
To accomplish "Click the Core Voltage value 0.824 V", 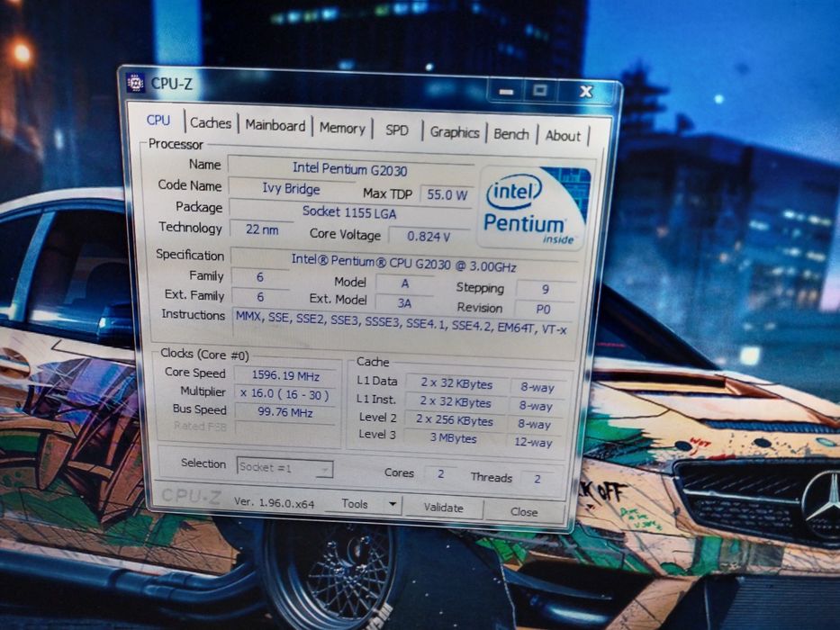I will tap(429, 236).
